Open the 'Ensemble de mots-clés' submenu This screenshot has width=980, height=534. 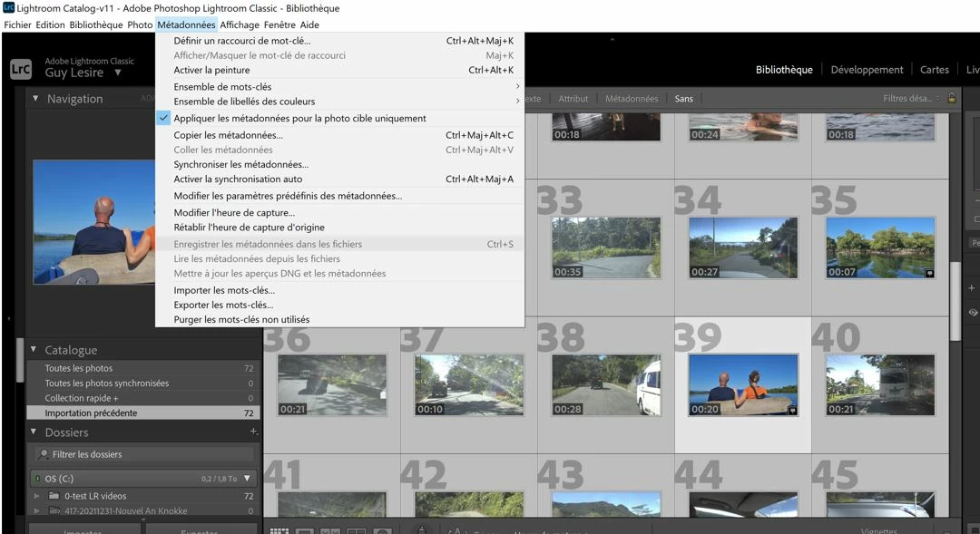pos(339,86)
